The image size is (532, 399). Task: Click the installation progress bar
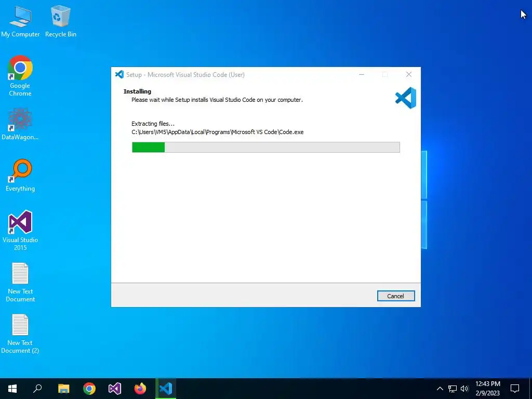coord(265,147)
